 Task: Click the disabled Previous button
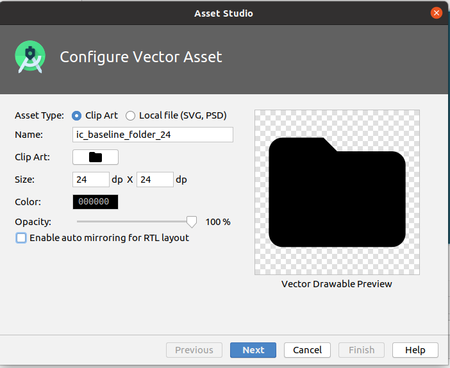click(194, 350)
